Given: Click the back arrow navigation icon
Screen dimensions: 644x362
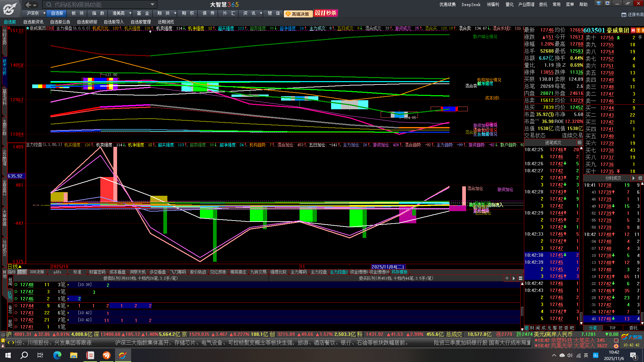Looking at the screenshot, I should pyautogui.click(x=29, y=5).
